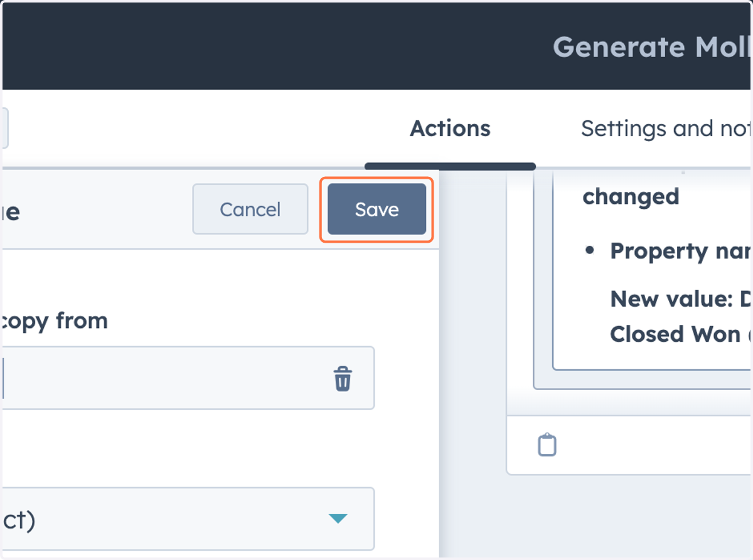Expand the dropdown using the teal caret

pyautogui.click(x=338, y=519)
